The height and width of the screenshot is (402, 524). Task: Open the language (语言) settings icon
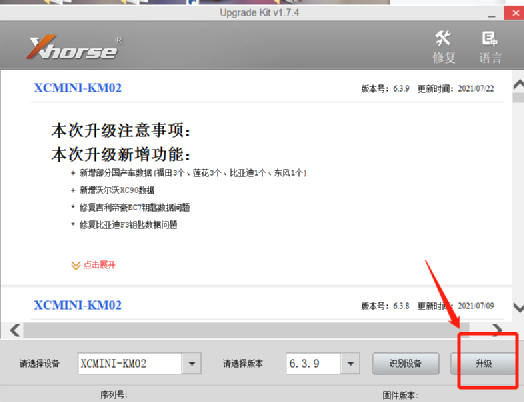(490, 47)
